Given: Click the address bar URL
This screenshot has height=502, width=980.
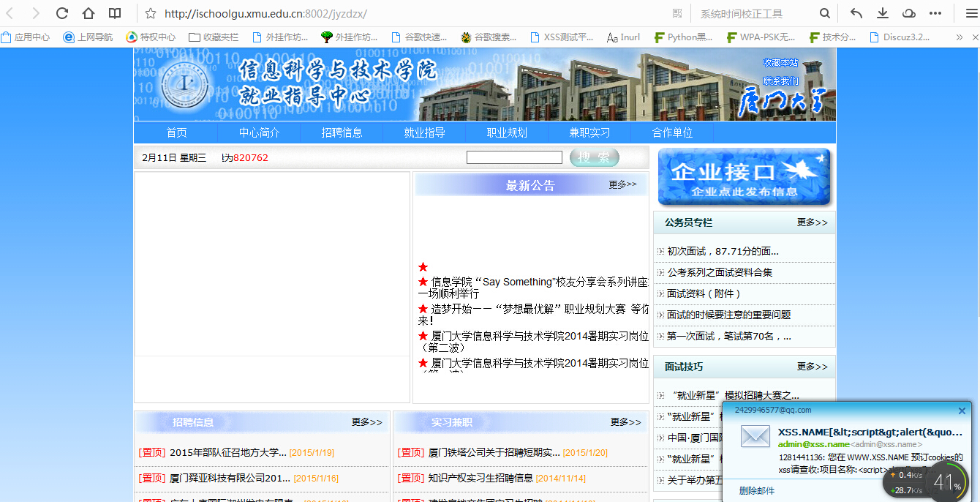Looking at the screenshot, I should (x=265, y=13).
